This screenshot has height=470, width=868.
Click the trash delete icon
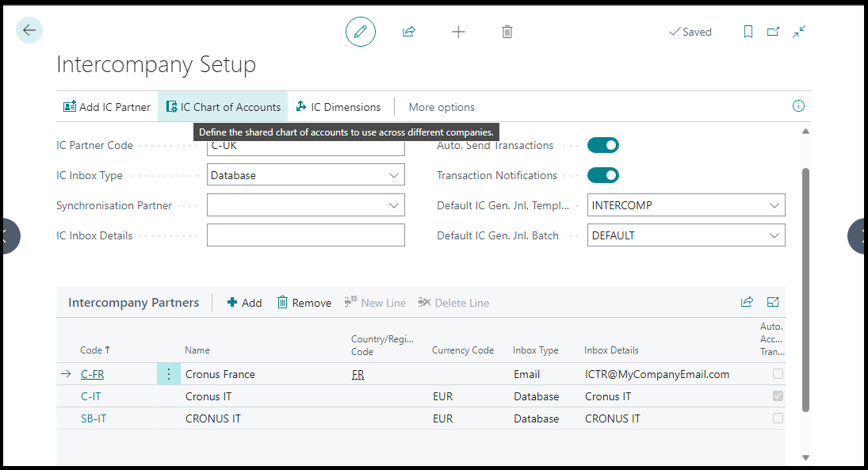507,32
